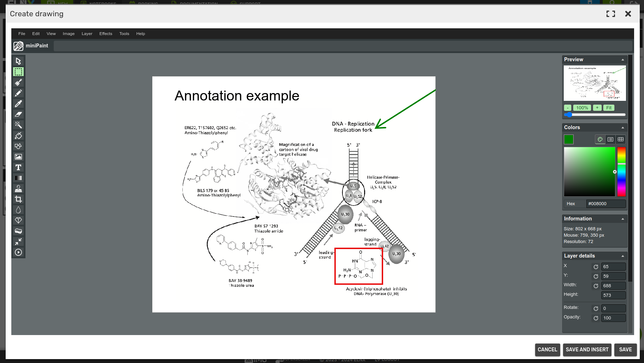Select the Eraser tool

[x=18, y=114]
